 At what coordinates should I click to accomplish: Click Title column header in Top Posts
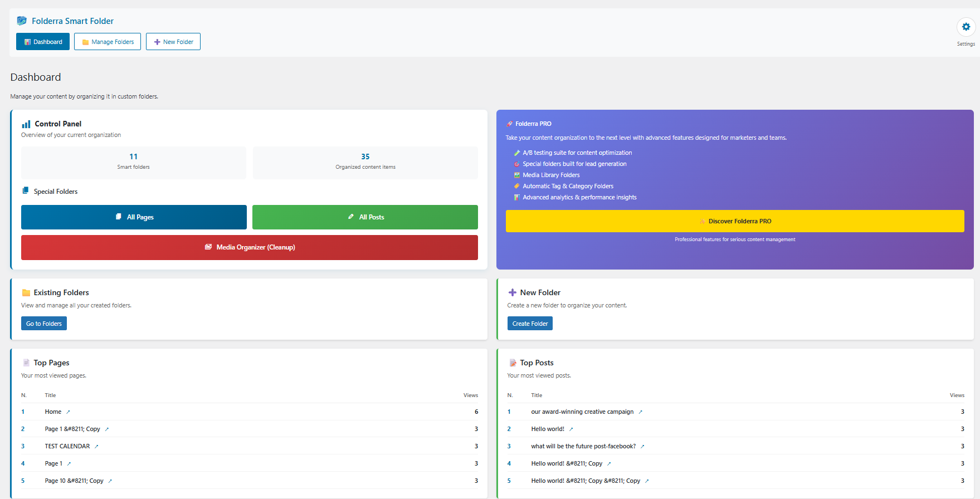point(537,395)
